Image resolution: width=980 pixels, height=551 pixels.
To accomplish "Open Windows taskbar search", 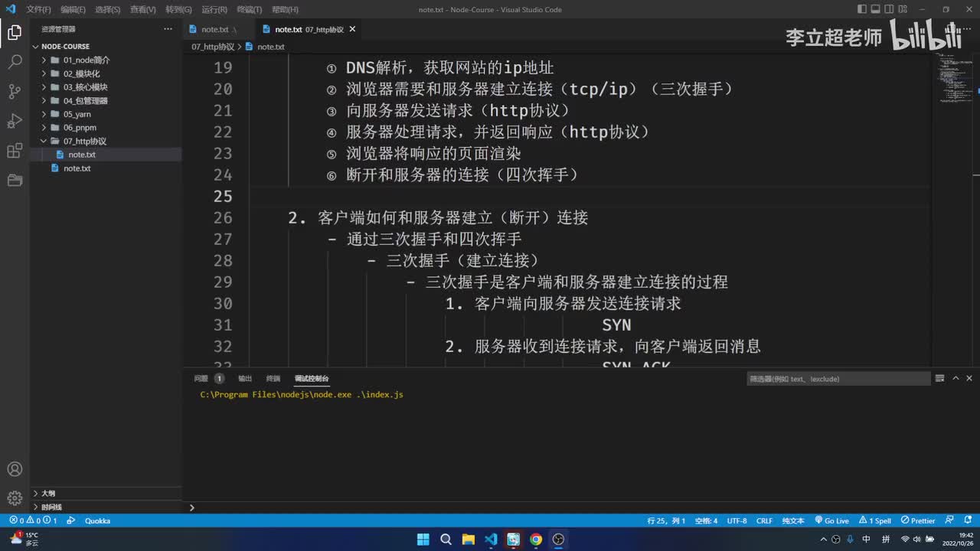I will pos(446,540).
